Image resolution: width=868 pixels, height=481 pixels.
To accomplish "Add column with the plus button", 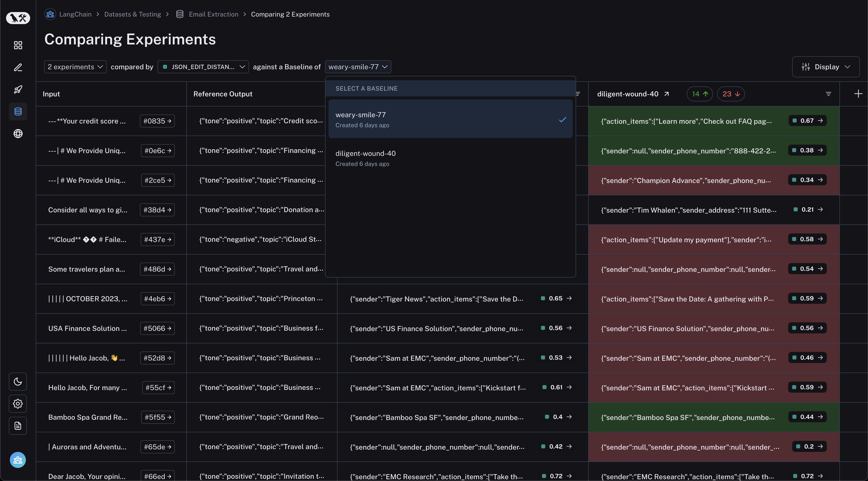I will [858, 94].
